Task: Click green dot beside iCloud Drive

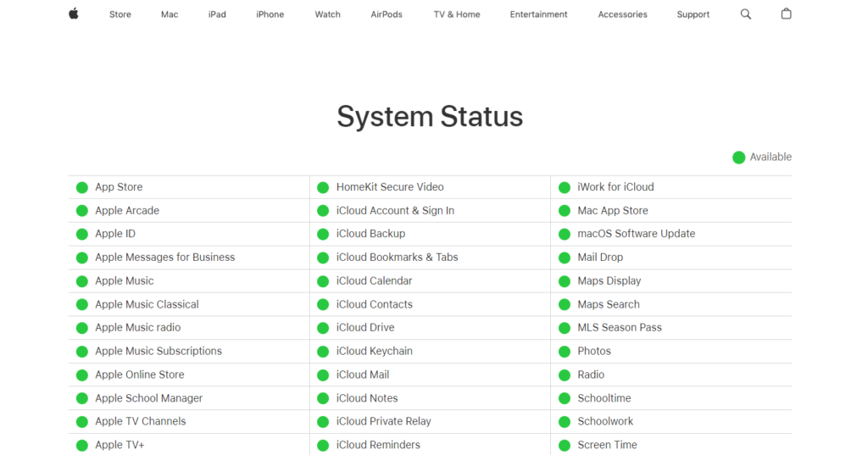Action: 323,328
